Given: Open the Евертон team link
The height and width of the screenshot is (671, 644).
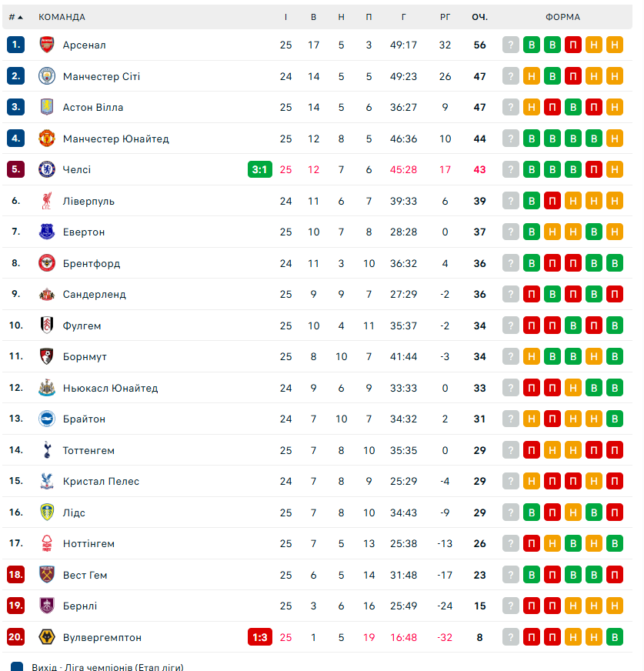Looking at the screenshot, I should (84, 232).
